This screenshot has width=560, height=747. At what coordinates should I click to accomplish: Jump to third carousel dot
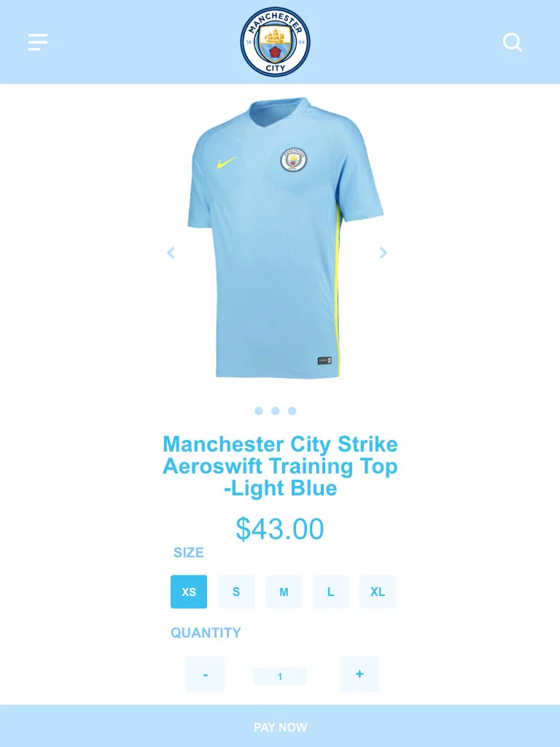[x=292, y=411]
